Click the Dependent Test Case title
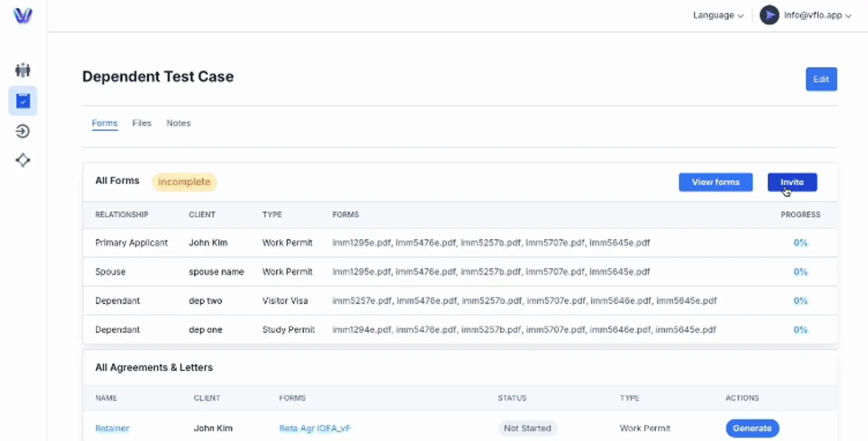 [158, 77]
